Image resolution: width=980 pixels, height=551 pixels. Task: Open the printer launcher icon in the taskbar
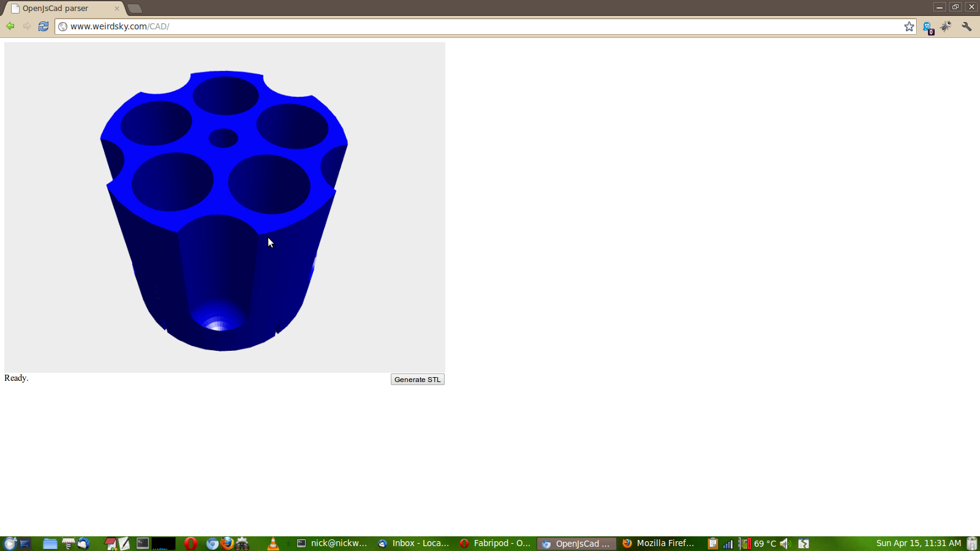click(x=68, y=543)
